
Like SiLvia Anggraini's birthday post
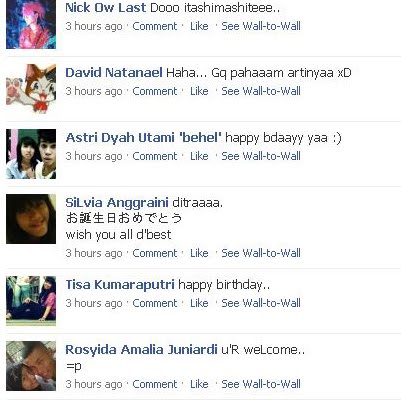199,253
